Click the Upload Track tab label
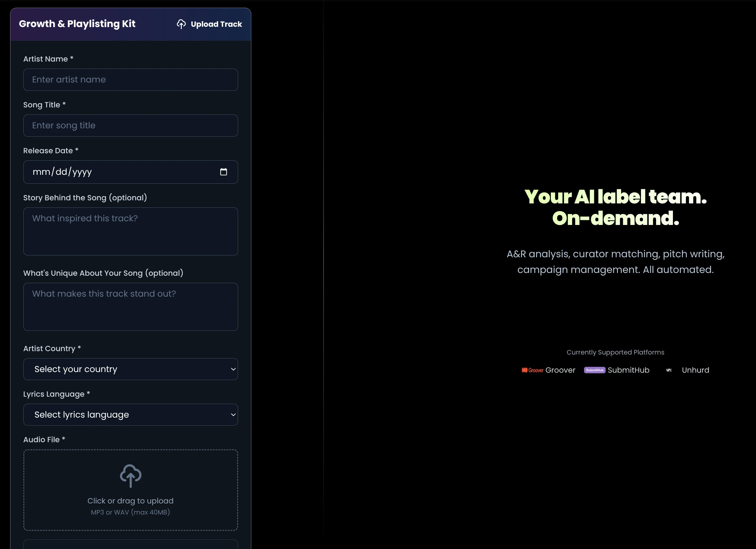Viewport: 756px width, 549px height. tap(216, 24)
